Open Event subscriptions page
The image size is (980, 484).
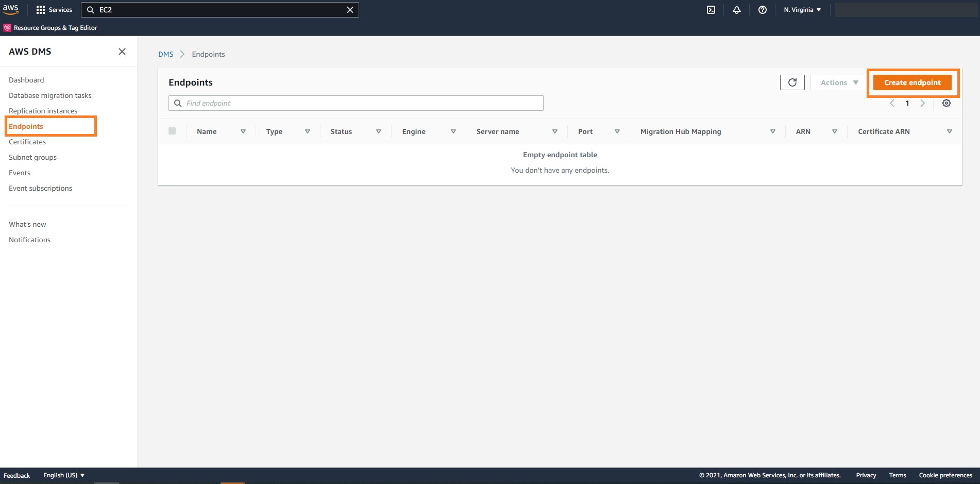click(x=40, y=188)
